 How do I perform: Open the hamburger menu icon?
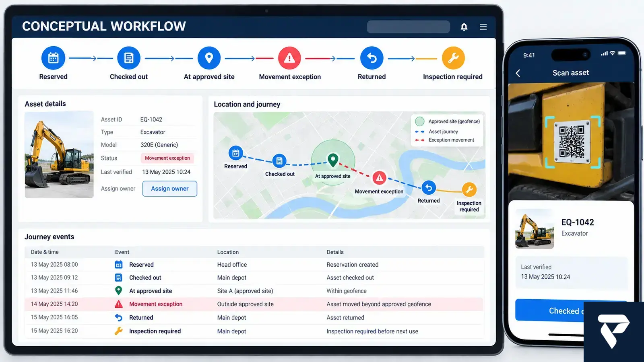(483, 27)
